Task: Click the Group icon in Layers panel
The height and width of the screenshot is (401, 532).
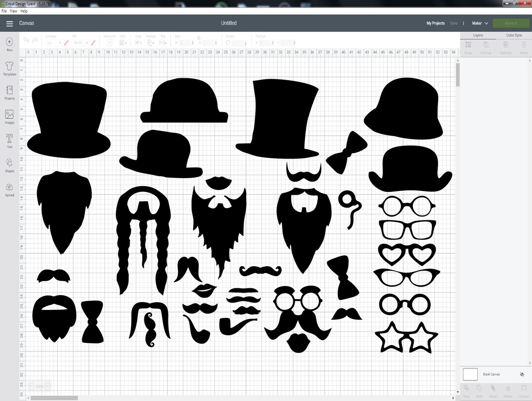Action: tap(467, 45)
